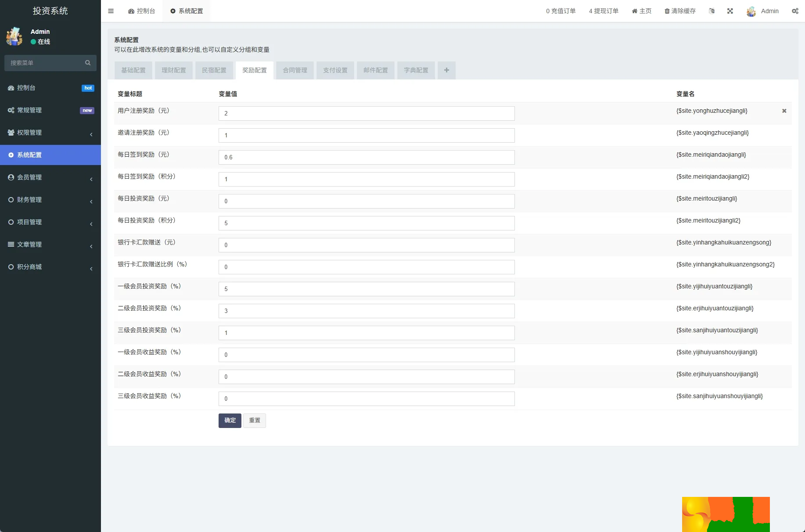The image size is (805, 532).
Task: Click the Admin avatar in the top bar
Action: coord(751,11)
